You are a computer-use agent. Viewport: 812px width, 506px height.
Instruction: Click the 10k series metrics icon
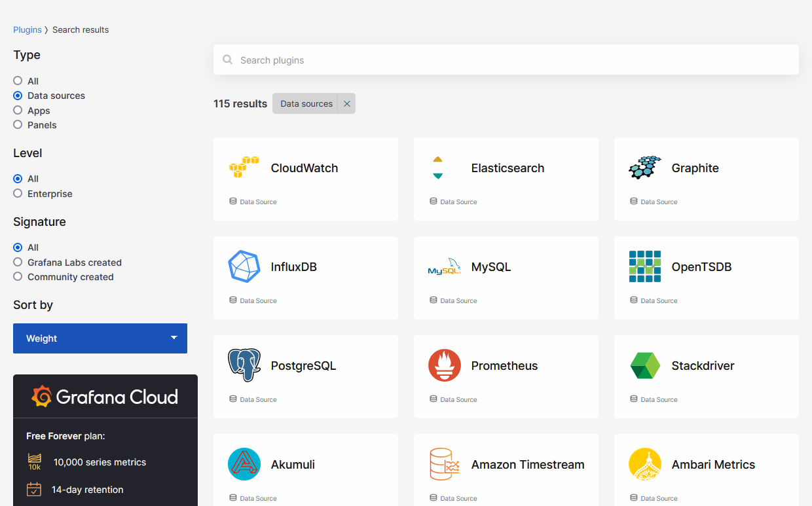tap(34, 462)
